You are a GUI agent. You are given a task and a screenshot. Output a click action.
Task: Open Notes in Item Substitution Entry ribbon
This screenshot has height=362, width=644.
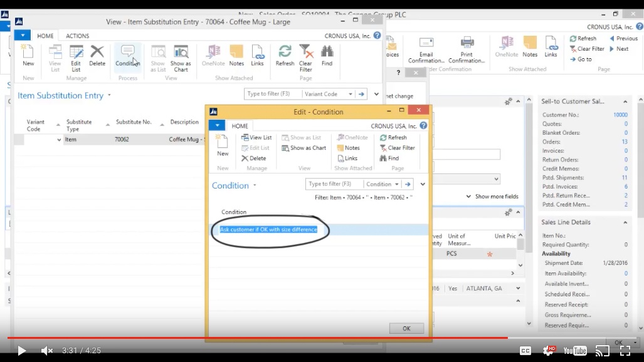tap(236, 55)
